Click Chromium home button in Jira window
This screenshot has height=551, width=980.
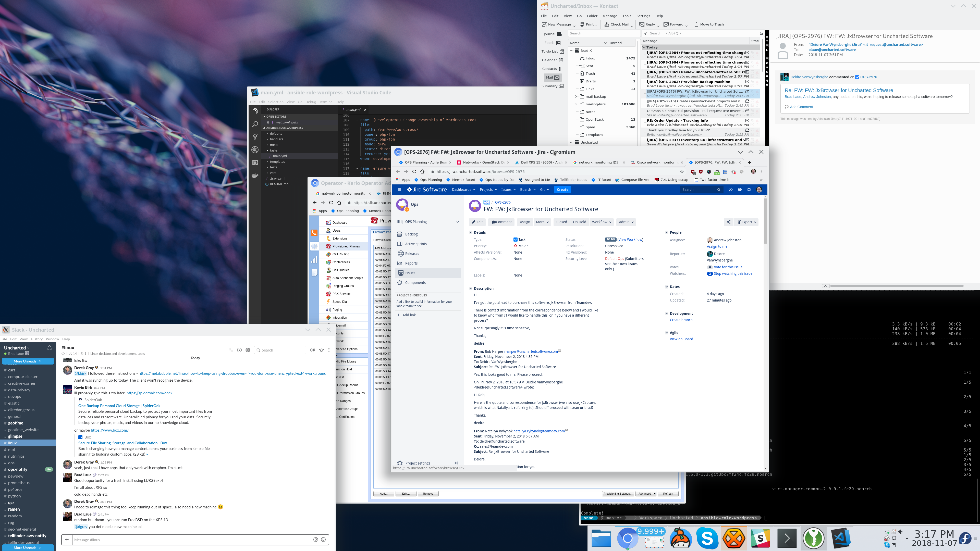coord(422,171)
